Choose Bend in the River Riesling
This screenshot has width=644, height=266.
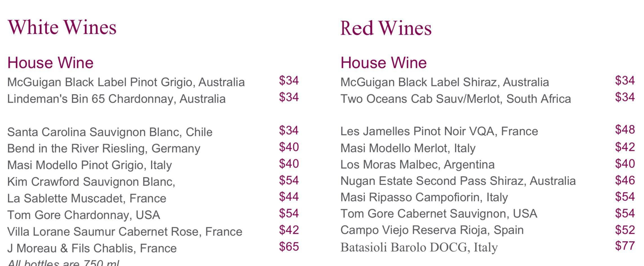pyautogui.click(x=104, y=149)
